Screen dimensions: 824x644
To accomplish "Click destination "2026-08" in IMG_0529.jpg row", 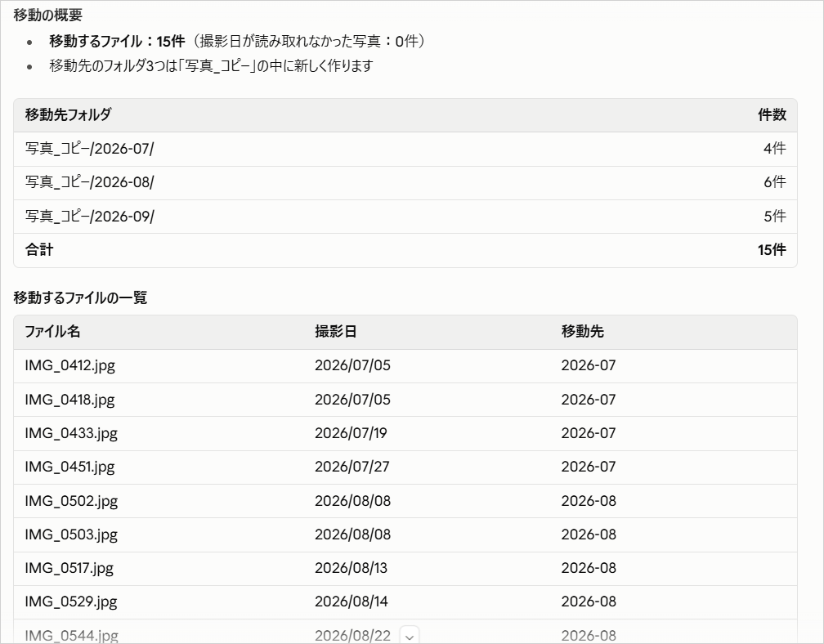I will (589, 602).
